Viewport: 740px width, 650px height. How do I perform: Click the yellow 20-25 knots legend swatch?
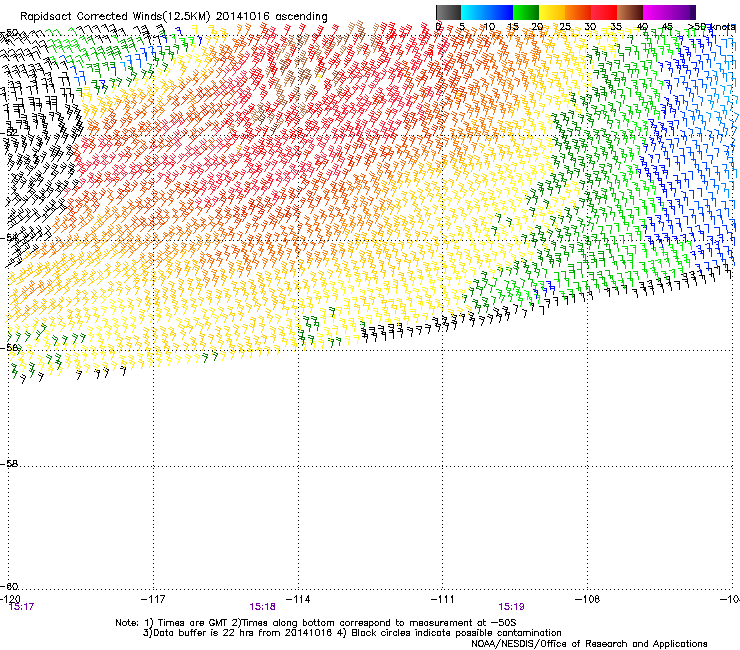[x=552, y=12]
